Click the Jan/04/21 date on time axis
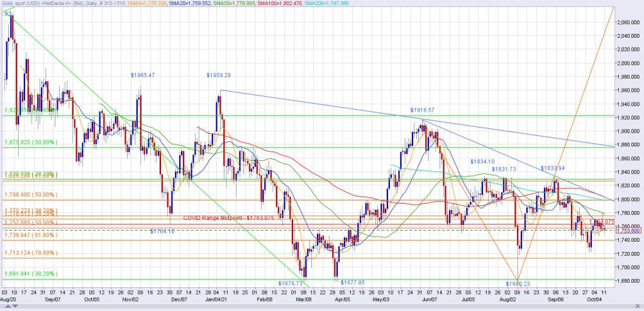Image resolution: width=644 pixels, height=311 pixels. coord(216,300)
